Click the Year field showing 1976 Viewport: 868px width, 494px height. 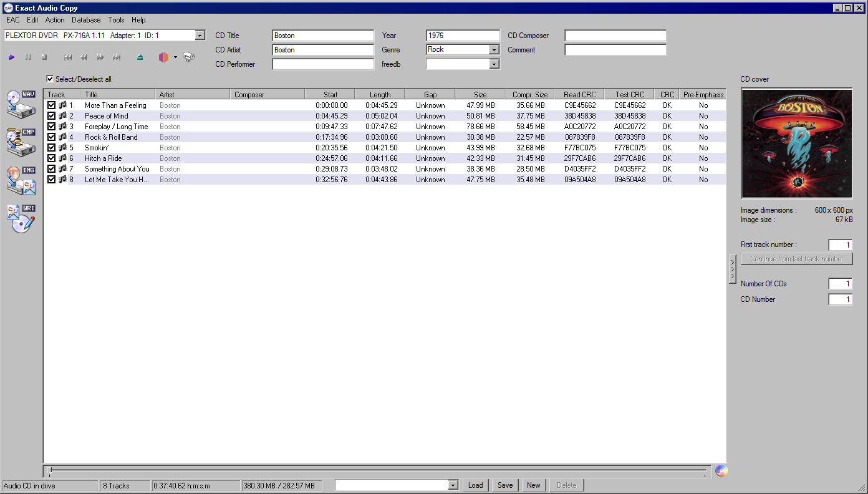tap(463, 36)
